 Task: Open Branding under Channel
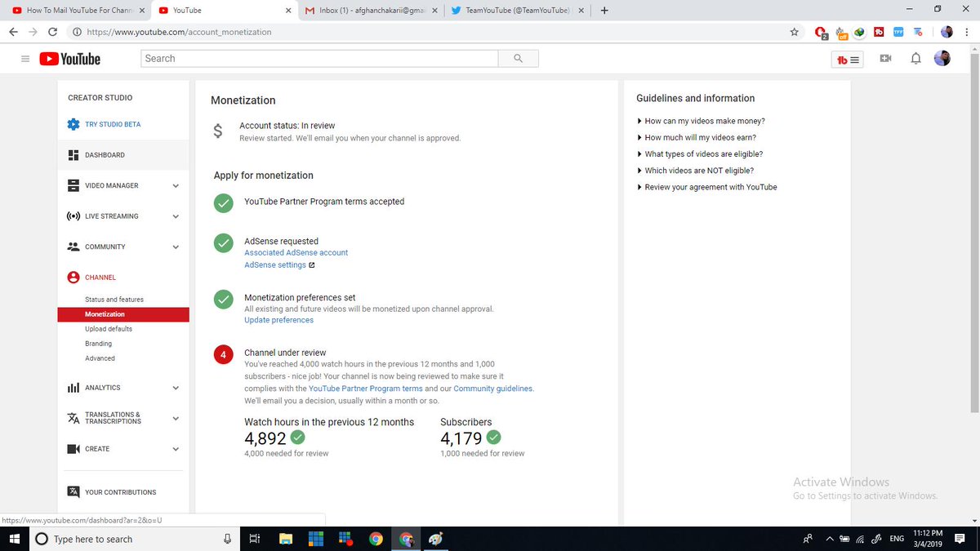point(99,344)
